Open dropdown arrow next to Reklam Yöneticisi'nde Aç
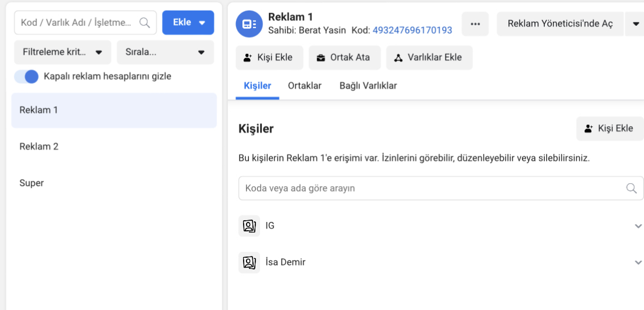The height and width of the screenshot is (310, 644). pos(634,24)
